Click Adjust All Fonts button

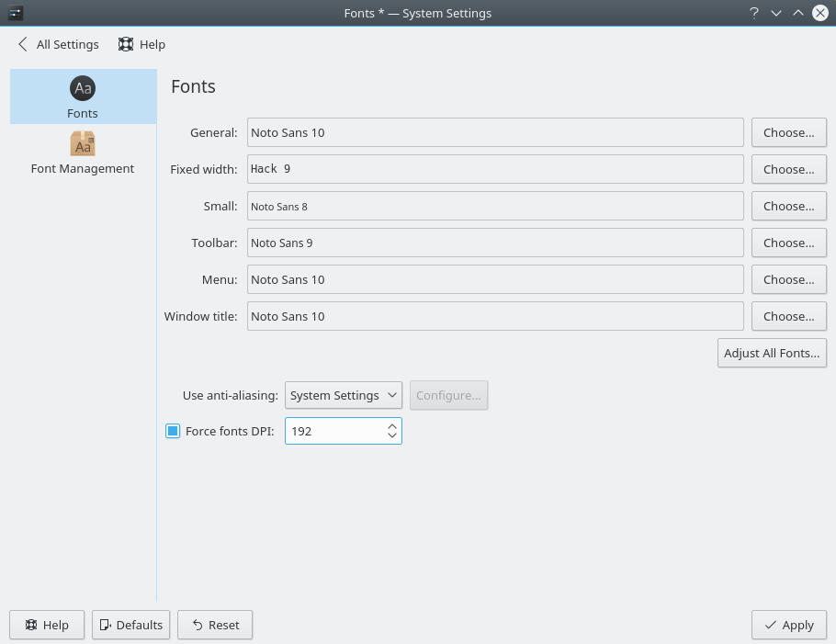(x=772, y=353)
